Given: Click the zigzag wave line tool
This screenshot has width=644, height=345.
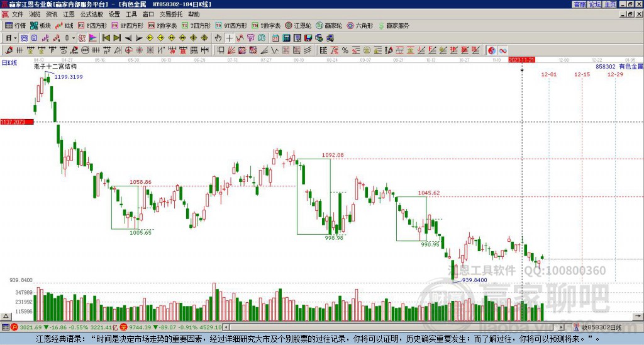Looking at the screenshot, I should pos(274,50).
